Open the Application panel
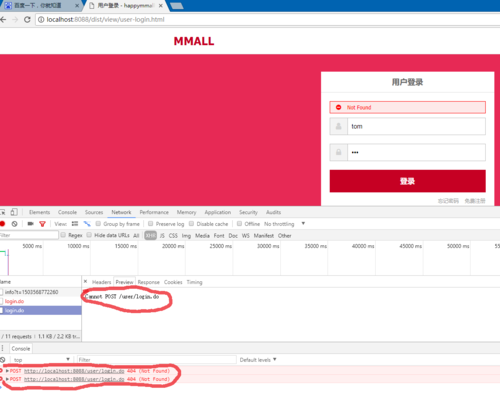The width and height of the screenshot is (500, 393). [x=218, y=212]
